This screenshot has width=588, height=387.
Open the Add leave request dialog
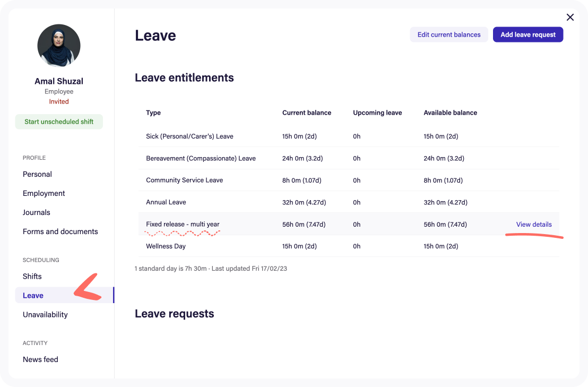528,34
